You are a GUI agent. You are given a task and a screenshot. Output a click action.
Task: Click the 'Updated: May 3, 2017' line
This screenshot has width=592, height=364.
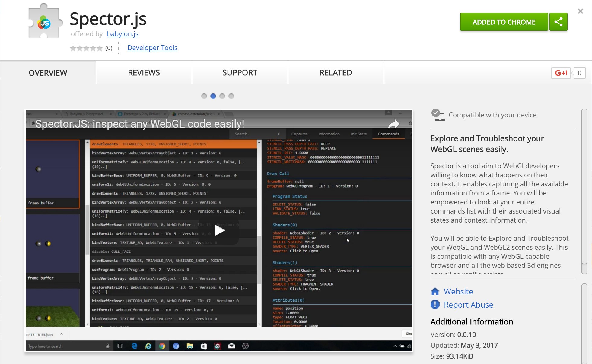tap(464, 345)
